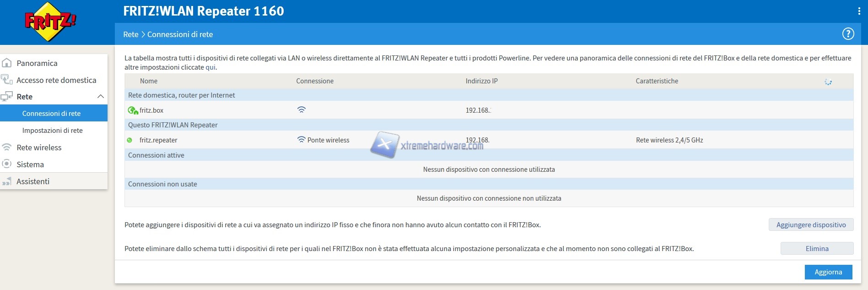Click the FRITZ! logo
This screenshot has width=868, height=290.
coord(50,22)
